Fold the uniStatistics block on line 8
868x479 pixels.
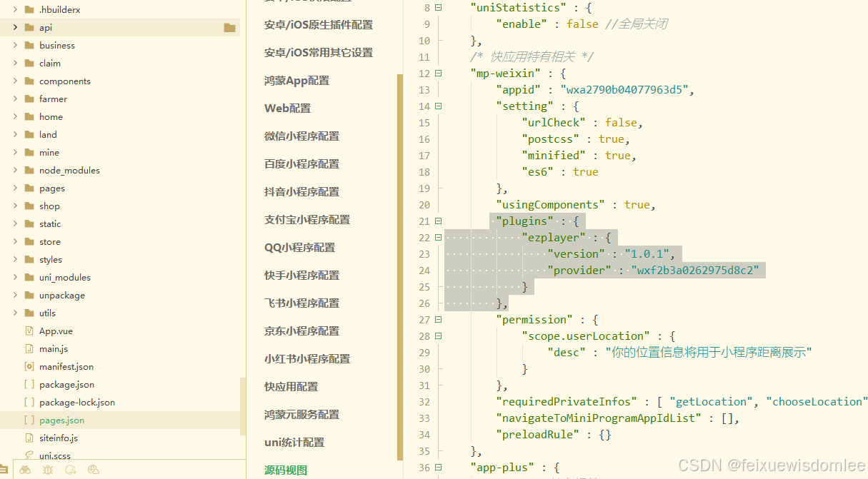pos(439,8)
